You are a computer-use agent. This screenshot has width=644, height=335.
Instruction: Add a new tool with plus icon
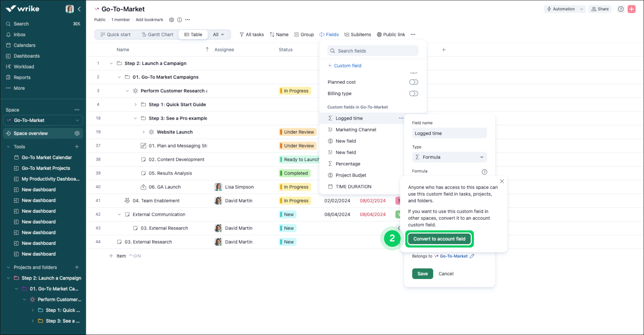pos(77,147)
